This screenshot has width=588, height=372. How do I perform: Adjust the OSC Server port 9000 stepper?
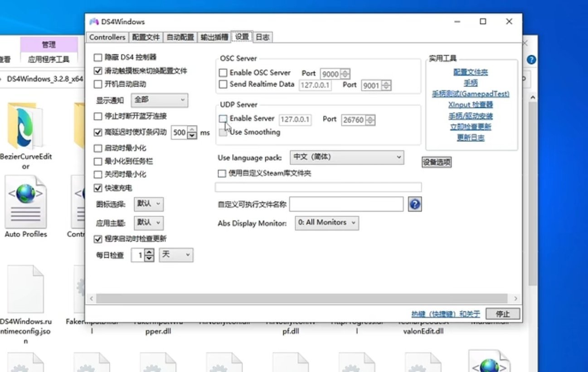[x=345, y=74]
